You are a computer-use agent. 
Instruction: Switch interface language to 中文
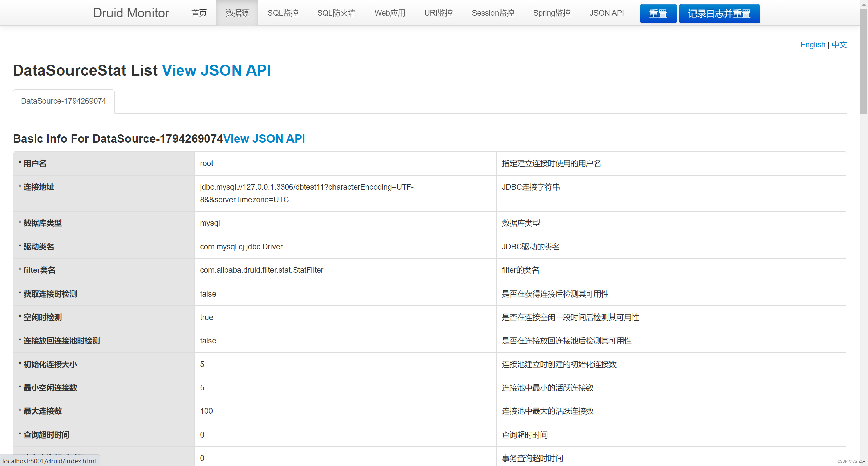tap(839, 44)
